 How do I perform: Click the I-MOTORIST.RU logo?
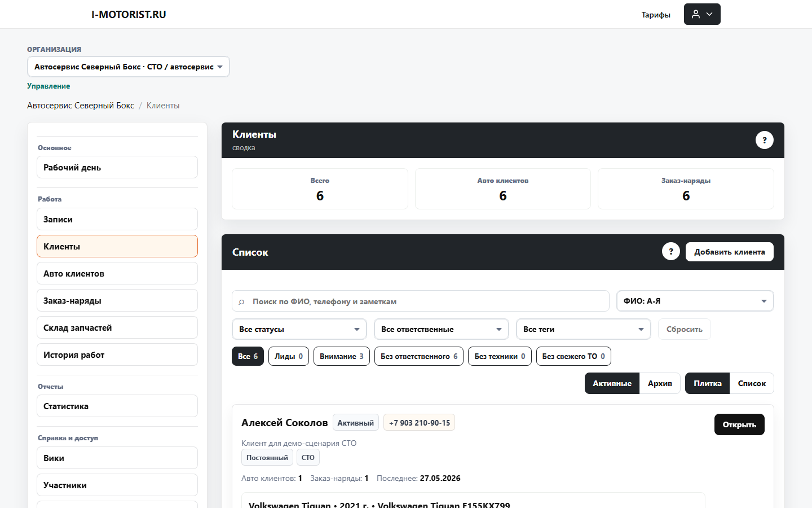coord(129,15)
